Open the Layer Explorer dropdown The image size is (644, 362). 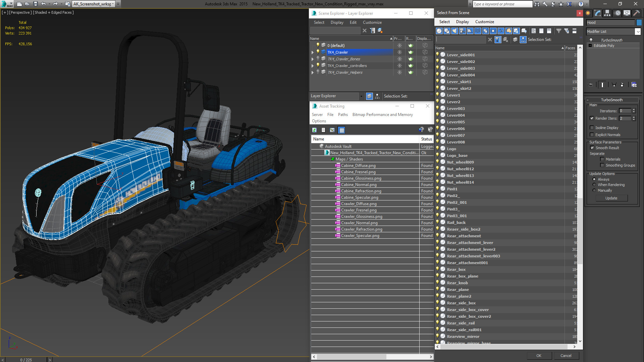coord(361,96)
